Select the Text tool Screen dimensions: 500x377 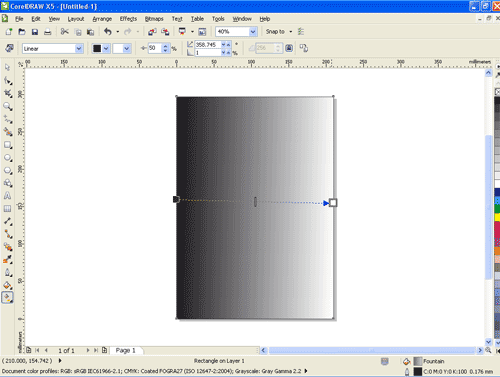click(7, 196)
